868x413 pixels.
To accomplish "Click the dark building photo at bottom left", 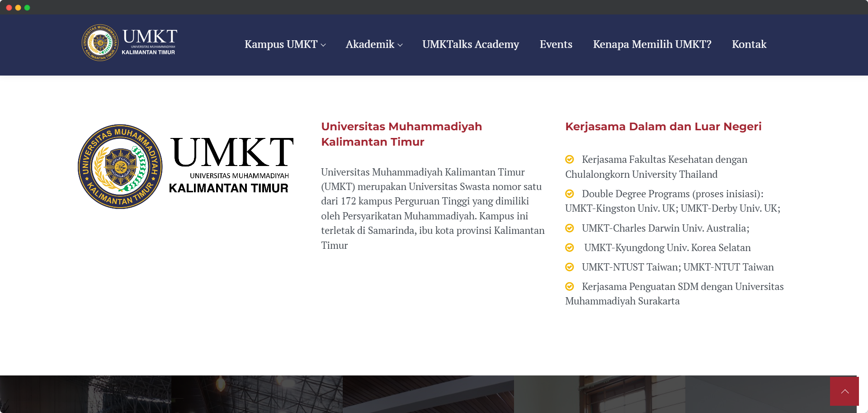I will tap(86, 394).
